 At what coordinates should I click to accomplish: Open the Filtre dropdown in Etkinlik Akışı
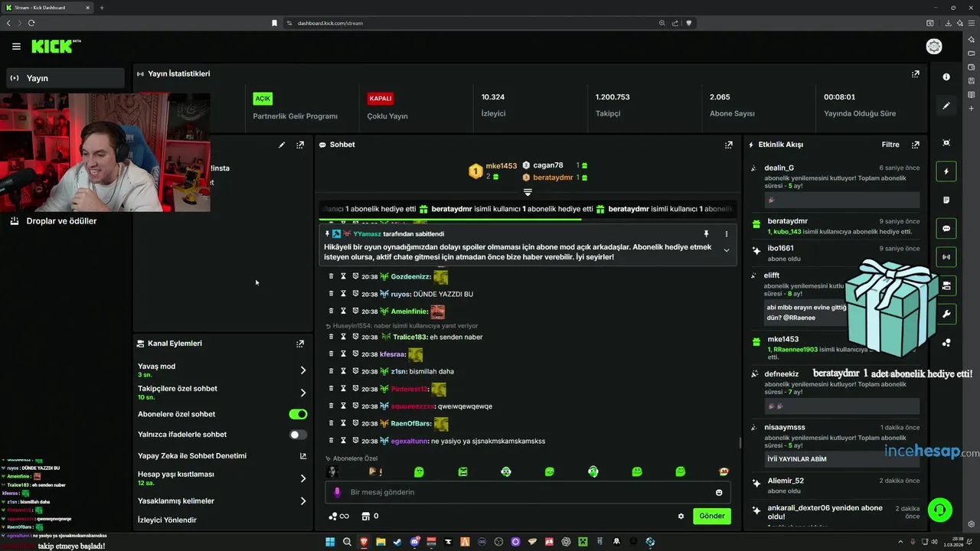point(890,145)
